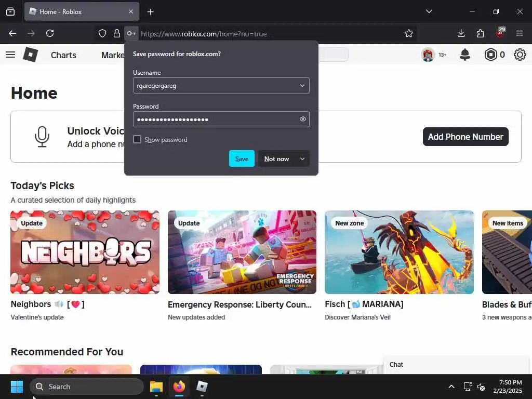Show hidden system tray icons
532x399 pixels.
pos(451,387)
